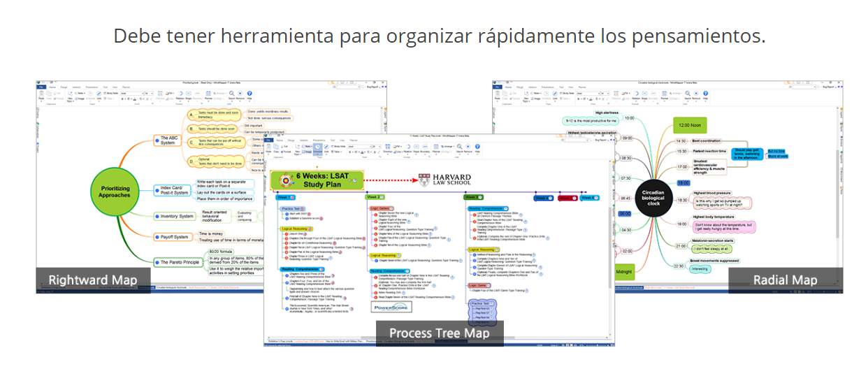The image size is (868, 390).
Task: Select the 'Interesting' callout node
Action: 700,268
